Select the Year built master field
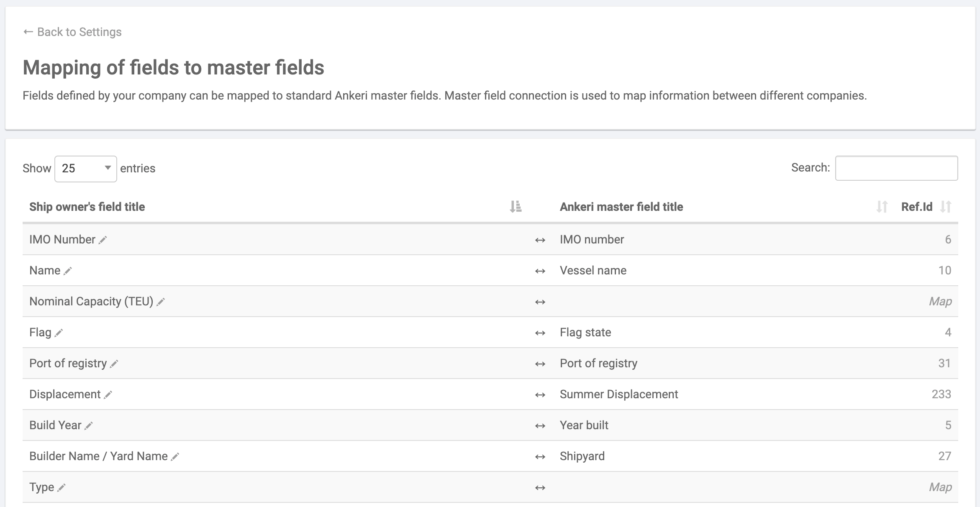Viewport: 980px width, 507px height. (x=584, y=425)
